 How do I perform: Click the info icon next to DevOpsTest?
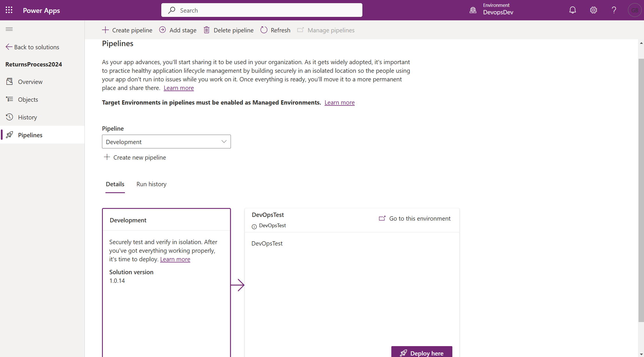254,227
